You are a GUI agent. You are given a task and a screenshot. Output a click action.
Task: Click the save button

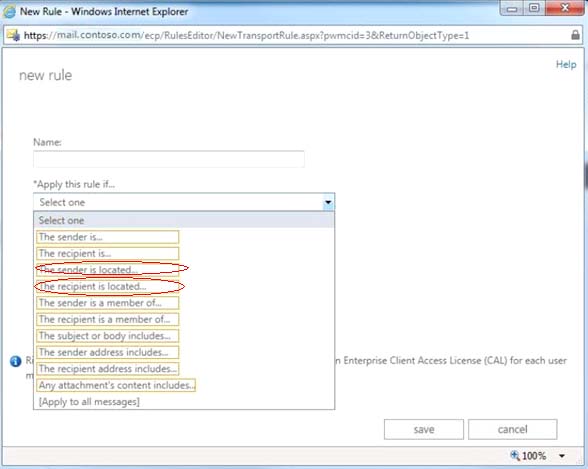pyautogui.click(x=424, y=429)
